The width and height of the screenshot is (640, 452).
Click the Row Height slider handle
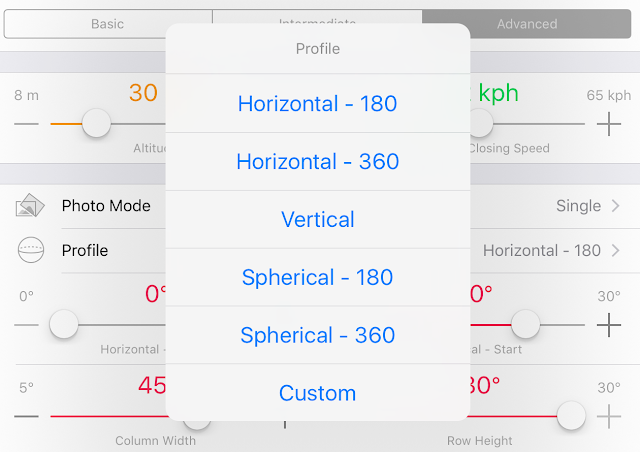571,415
